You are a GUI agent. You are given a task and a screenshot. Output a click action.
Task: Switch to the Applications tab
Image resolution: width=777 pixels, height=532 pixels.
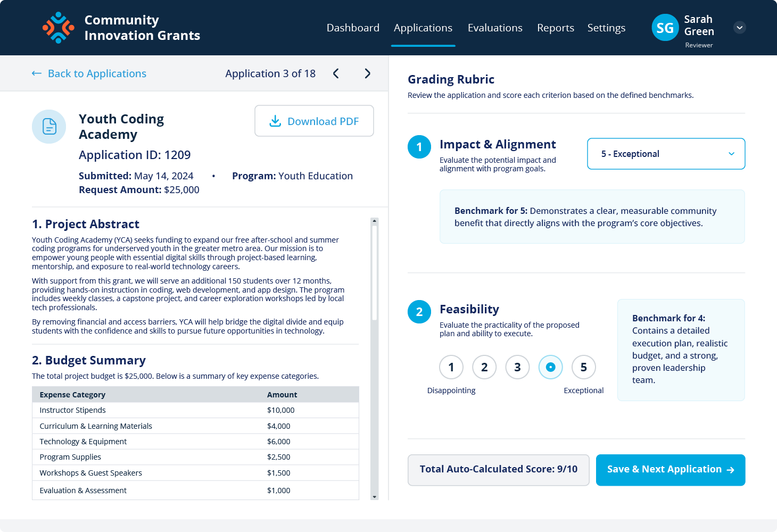(x=423, y=28)
